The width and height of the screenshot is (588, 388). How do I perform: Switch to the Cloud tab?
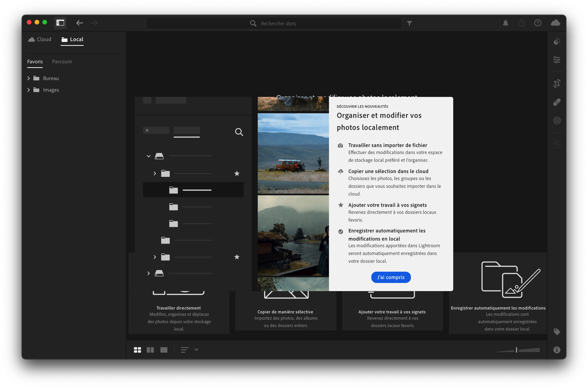(x=40, y=39)
